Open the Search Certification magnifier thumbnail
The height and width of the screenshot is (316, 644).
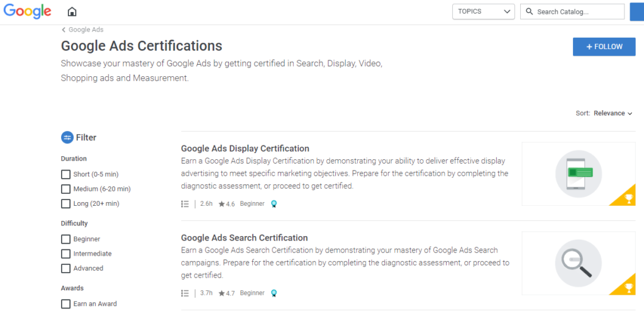point(579,263)
